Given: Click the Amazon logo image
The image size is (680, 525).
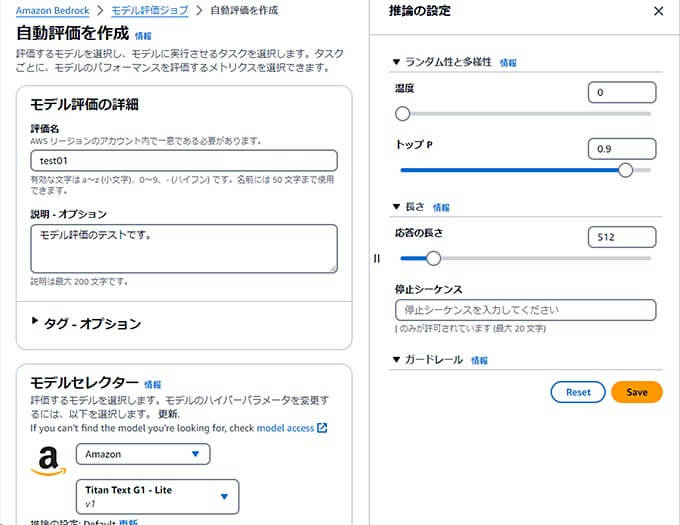Looking at the screenshot, I should pos(49,461).
